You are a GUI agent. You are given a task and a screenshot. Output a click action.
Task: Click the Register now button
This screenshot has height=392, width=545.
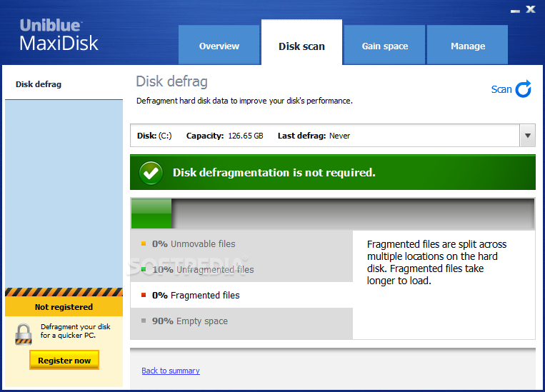[64, 360]
